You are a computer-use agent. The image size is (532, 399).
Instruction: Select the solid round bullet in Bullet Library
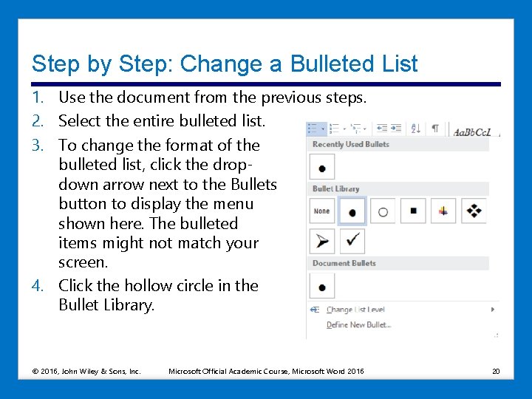[x=352, y=211]
